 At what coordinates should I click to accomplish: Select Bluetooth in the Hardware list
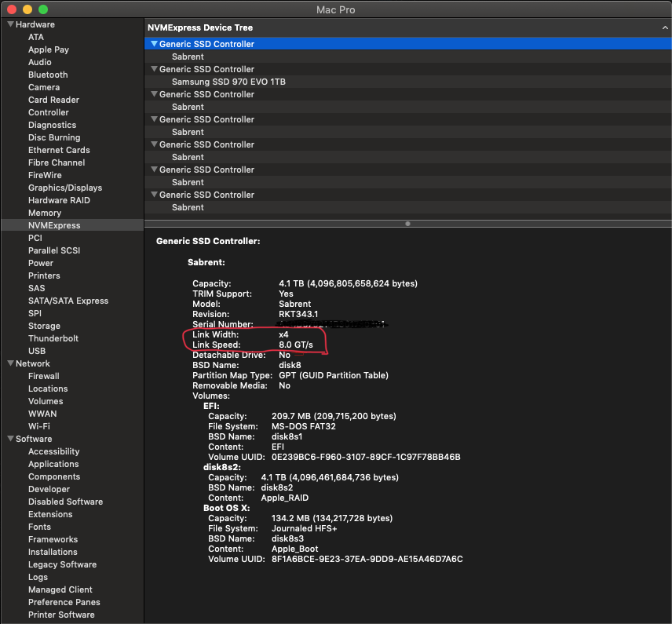48,75
